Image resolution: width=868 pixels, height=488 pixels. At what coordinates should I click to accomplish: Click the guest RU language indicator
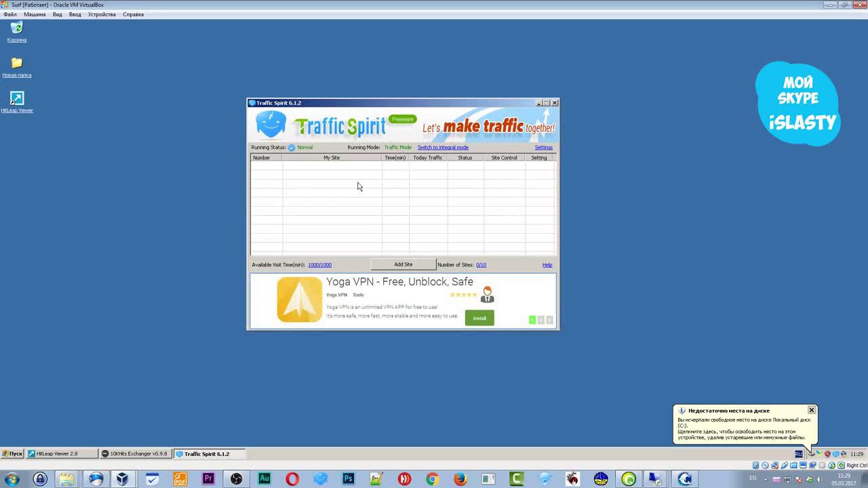point(798,454)
